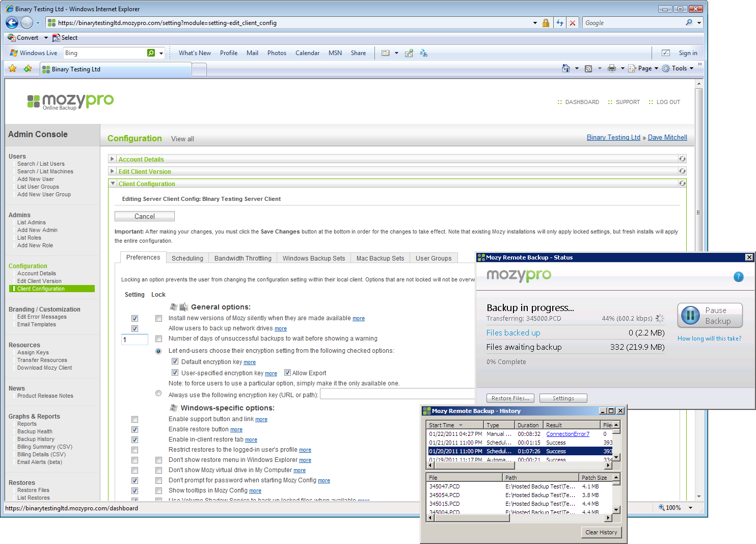Click the RSS feeds icon

pyautogui.click(x=588, y=68)
